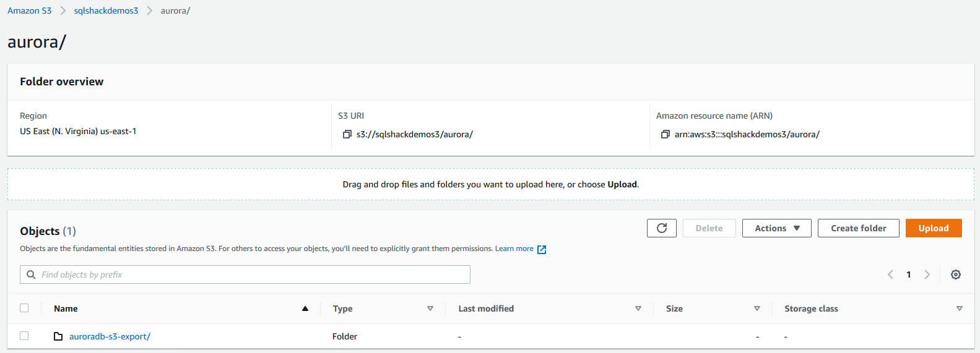This screenshot has width=980, height=353.
Task: Go to next page with right chevron
Action: click(x=927, y=274)
